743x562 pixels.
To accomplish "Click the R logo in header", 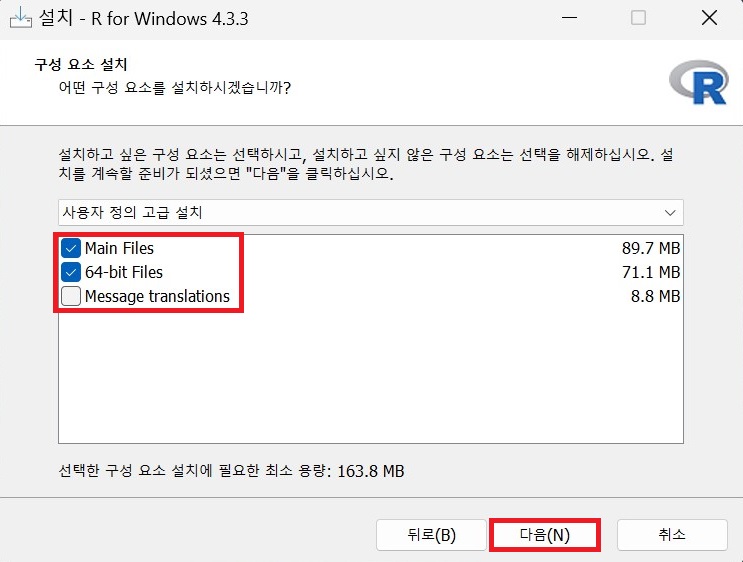I will coord(699,82).
